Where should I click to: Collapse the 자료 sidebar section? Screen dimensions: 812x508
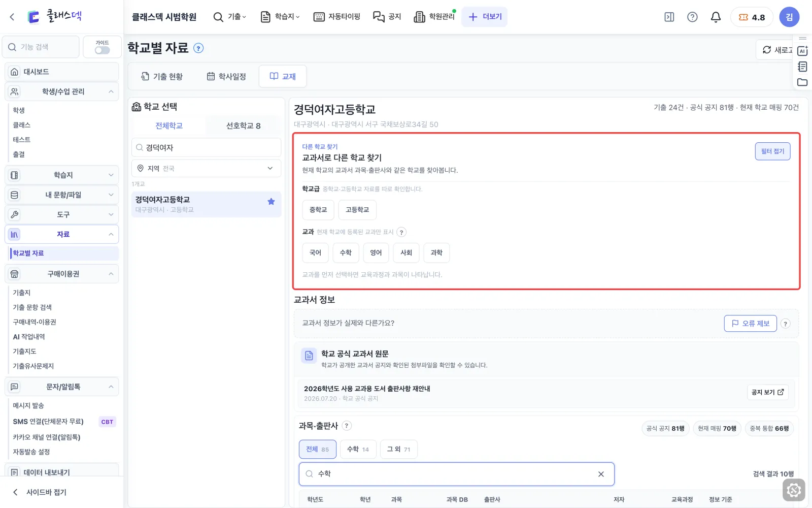coord(62,234)
